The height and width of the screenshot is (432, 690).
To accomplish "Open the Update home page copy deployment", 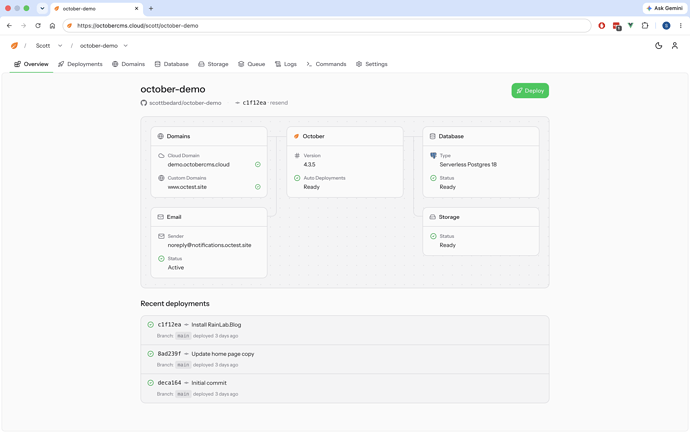I will coord(345,359).
